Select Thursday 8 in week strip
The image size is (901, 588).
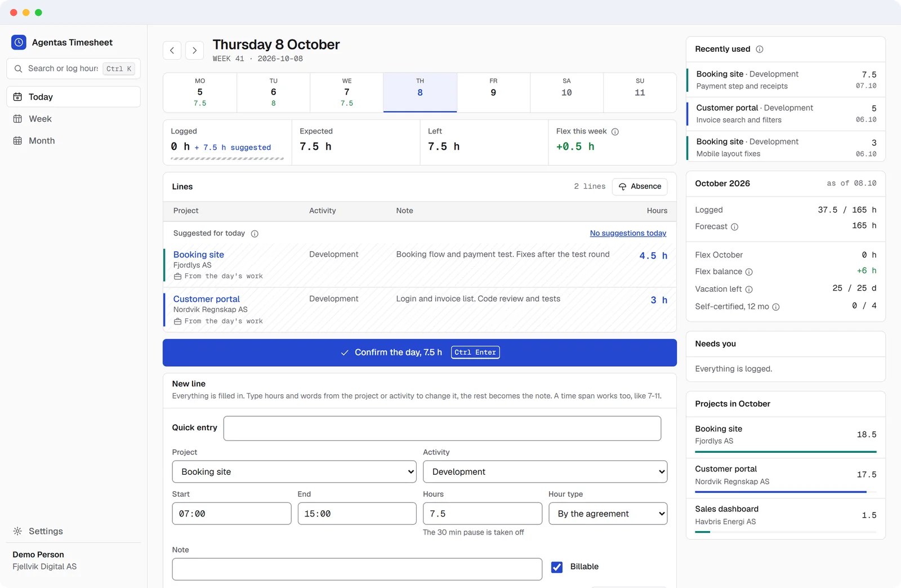[420, 92]
